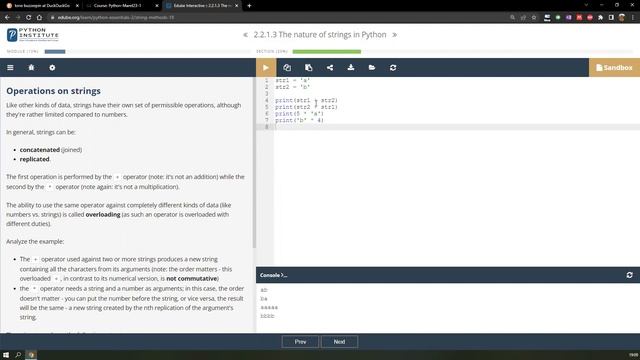Open a file with the folder icon
The height and width of the screenshot is (360, 640).
pyautogui.click(x=372, y=68)
